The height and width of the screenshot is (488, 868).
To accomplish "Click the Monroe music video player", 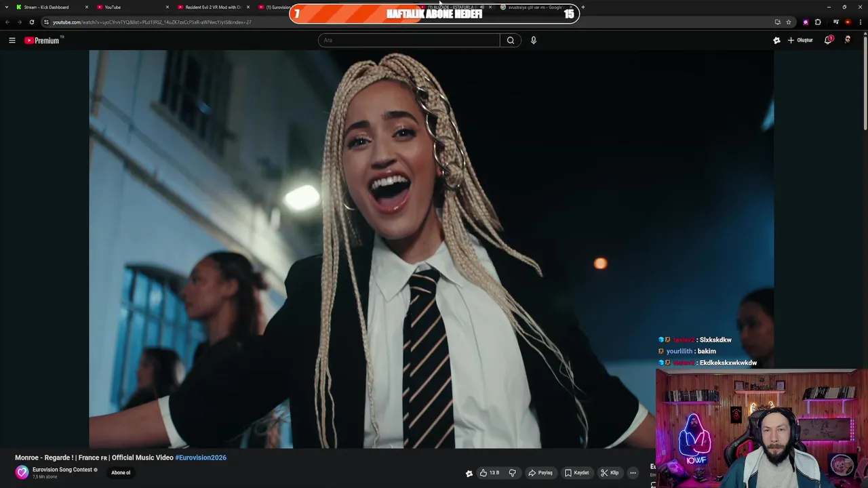I will [431, 249].
